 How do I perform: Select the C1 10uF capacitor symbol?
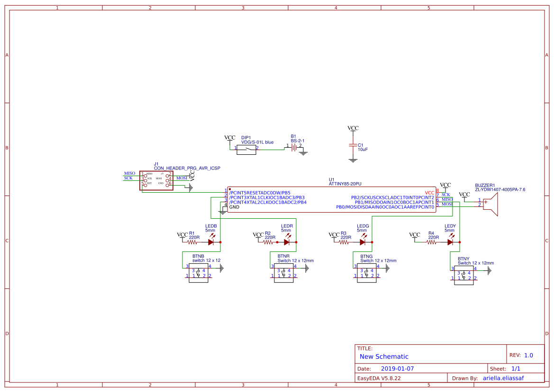(353, 145)
